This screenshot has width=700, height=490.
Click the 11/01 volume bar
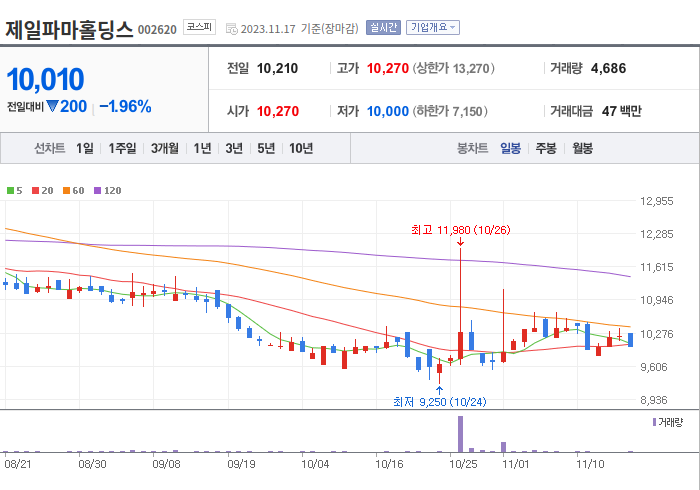(504, 447)
